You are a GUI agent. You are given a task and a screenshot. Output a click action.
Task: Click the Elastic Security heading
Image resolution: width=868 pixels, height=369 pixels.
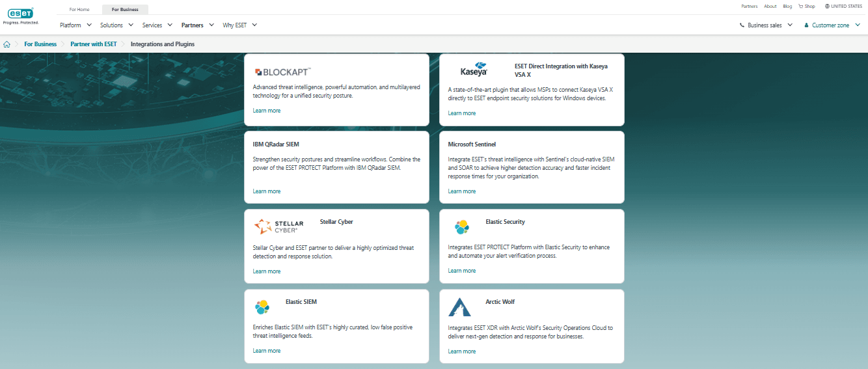click(505, 222)
